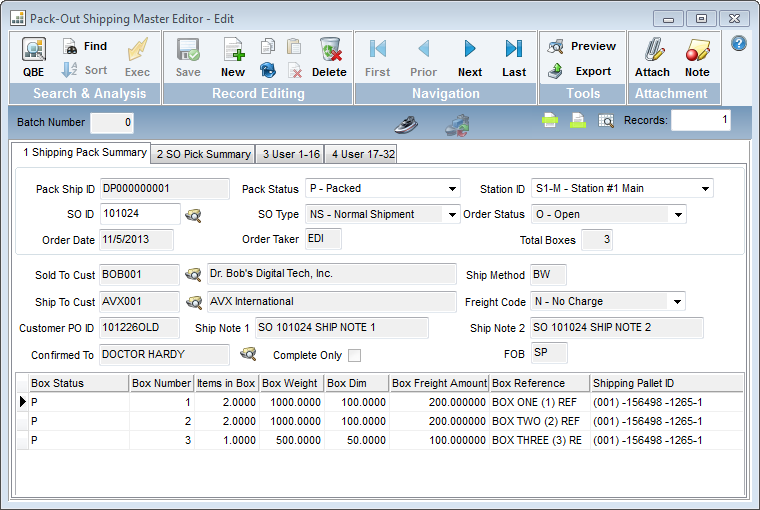Click the refresh record icon
Viewport: 760px width, 510px height.
tap(268, 71)
